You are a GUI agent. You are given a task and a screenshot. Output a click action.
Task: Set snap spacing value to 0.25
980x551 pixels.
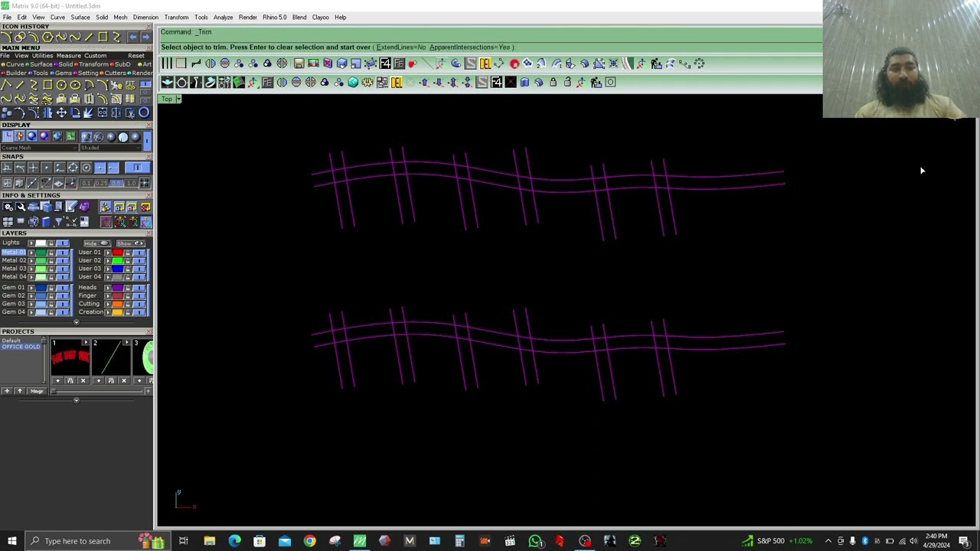pos(102,183)
